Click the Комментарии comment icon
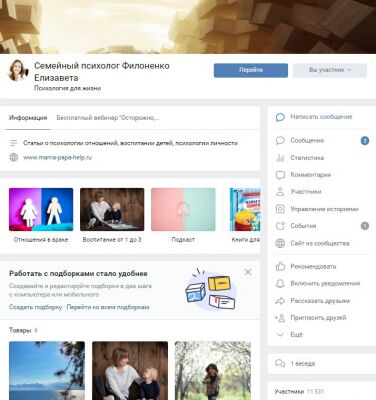Screen dimensions: 376x400 (x=280, y=175)
